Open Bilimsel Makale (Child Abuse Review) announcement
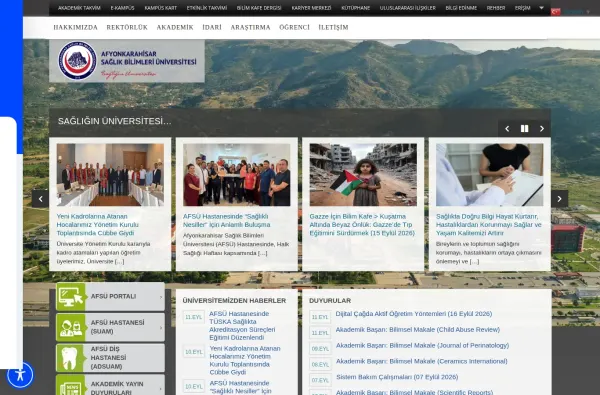Image resolution: width=600 pixels, height=395 pixels. (x=417, y=330)
